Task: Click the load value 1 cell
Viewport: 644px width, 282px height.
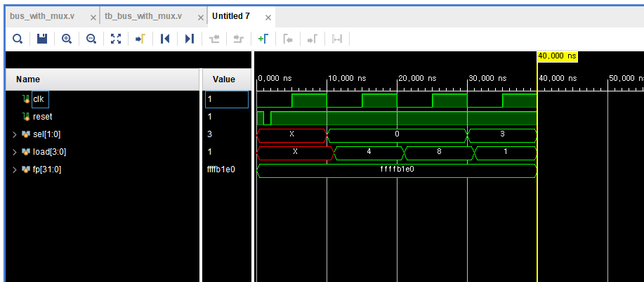Action: 227,152
